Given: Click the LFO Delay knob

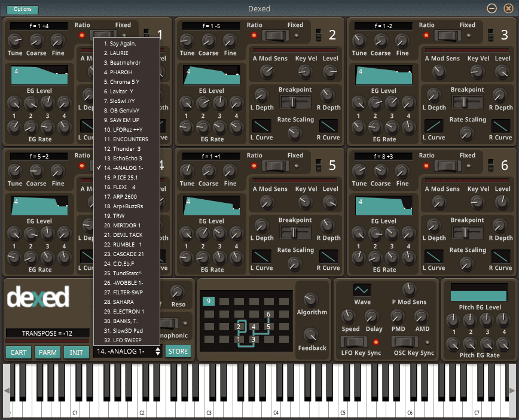Looking at the screenshot, I should pos(372,316).
